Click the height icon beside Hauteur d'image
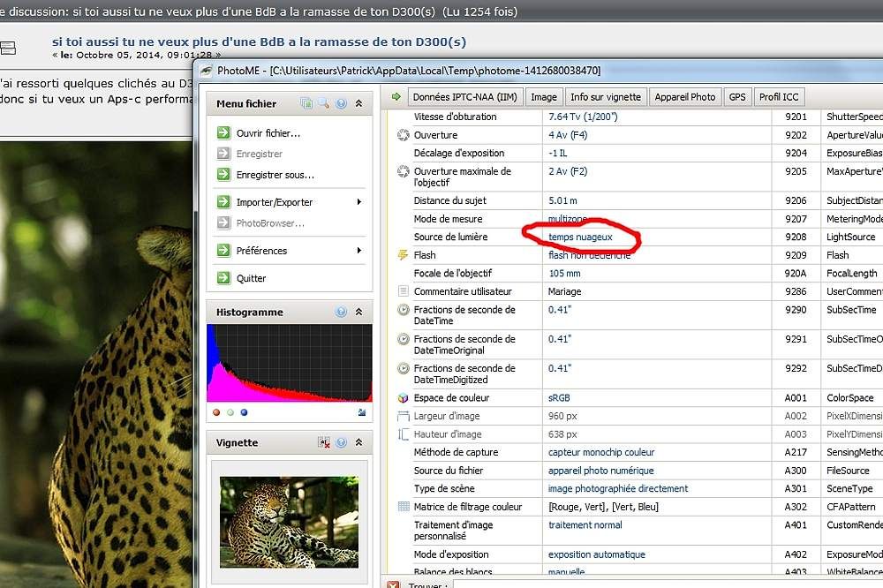Viewport: 883px width, 588px height. (404, 434)
